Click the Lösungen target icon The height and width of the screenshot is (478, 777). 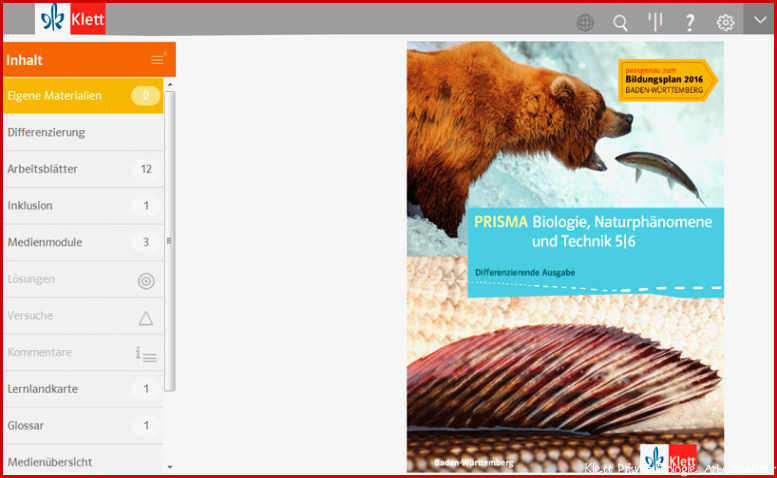[x=146, y=281]
